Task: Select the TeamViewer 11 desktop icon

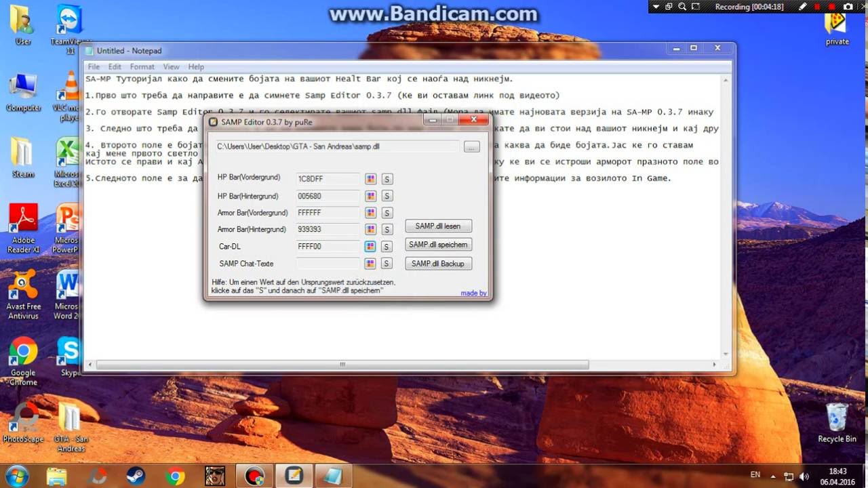Action: [70, 30]
